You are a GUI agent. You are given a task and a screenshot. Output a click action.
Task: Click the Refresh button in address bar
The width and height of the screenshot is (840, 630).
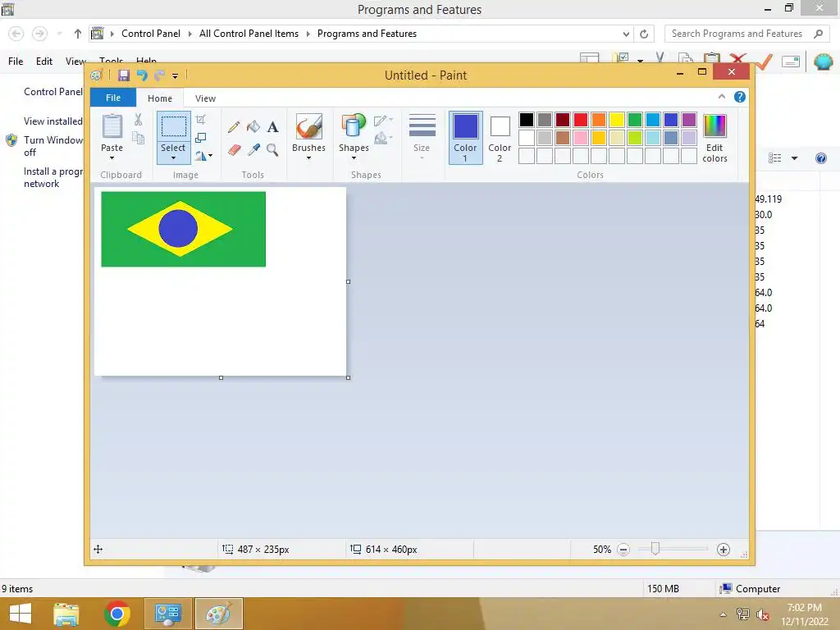pos(644,34)
